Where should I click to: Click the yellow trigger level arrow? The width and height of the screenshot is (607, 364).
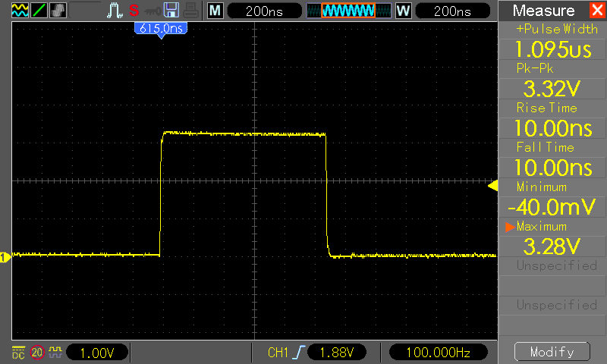tap(492, 186)
